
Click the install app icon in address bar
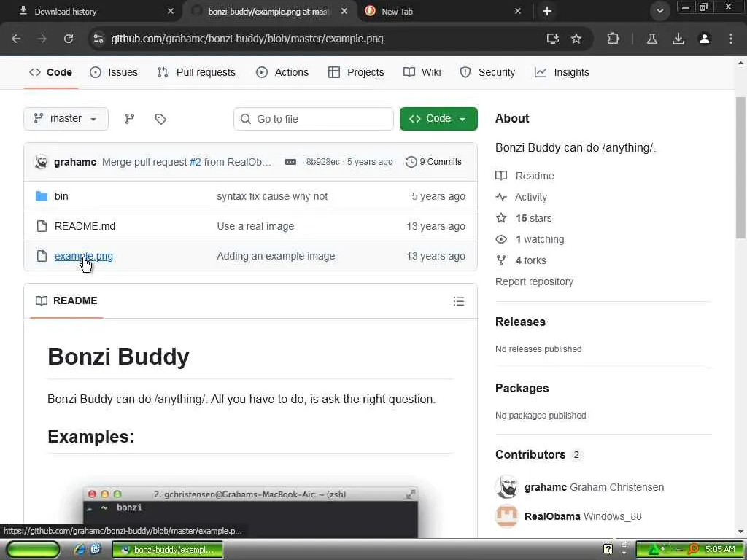[x=553, y=39]
